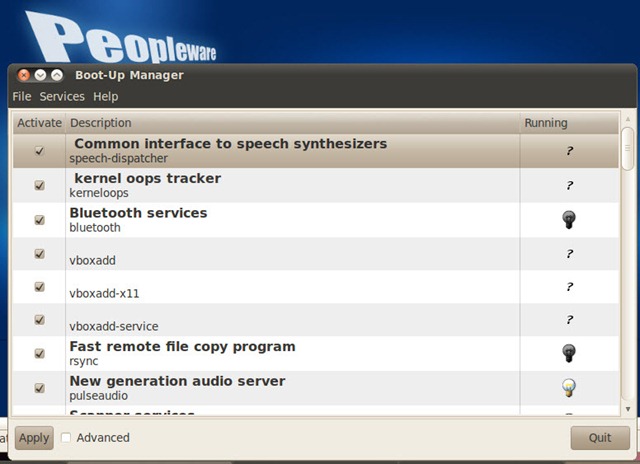Maximize the Boot-Up Manager window
The image size is (640, 464).
pyautogui.click(x=57, y=75)
